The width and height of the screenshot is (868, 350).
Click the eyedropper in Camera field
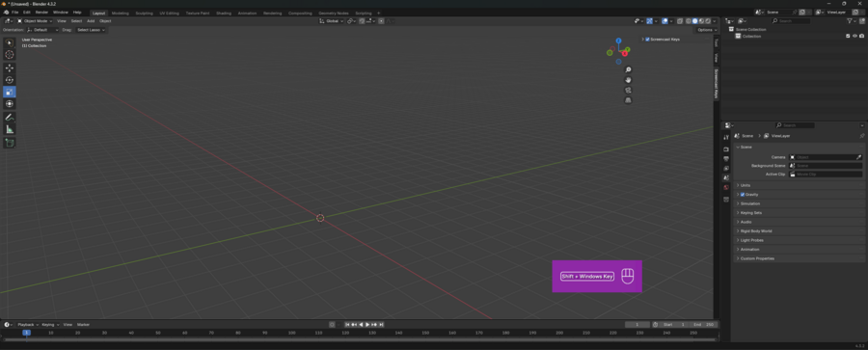858,157
